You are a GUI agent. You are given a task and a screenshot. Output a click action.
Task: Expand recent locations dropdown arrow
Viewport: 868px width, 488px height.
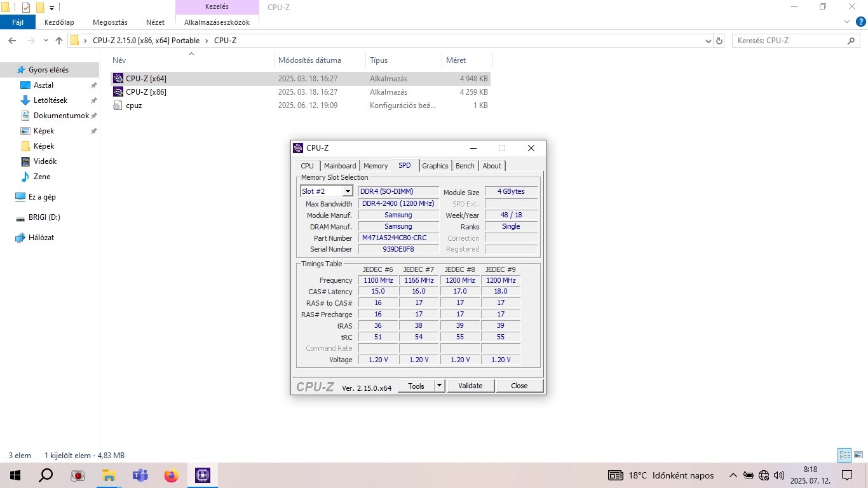point(46,41)
